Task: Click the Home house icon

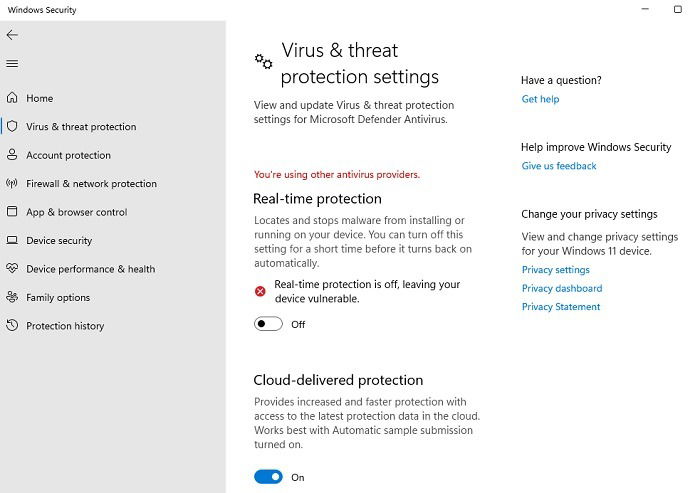Action: [12, 98]
